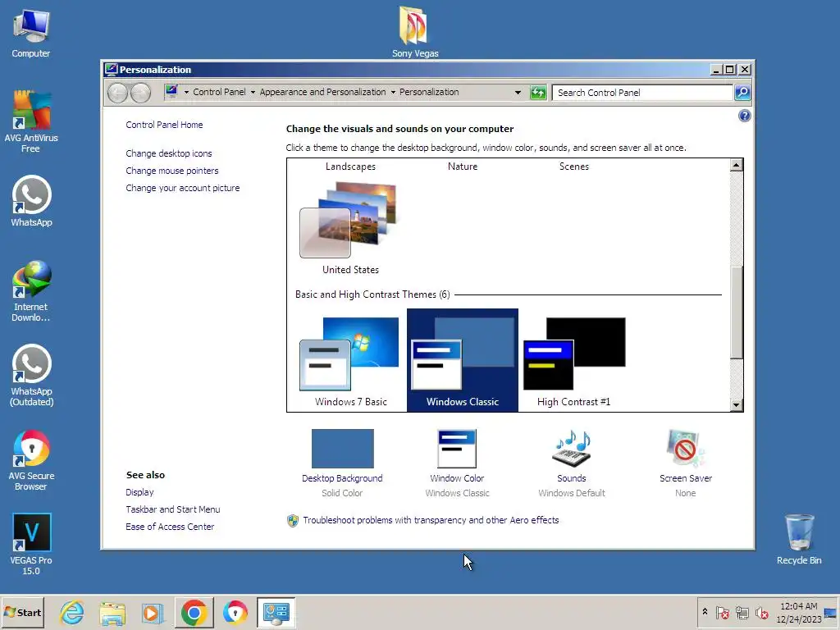Expand the address bar history dropdown

pyautogui.click(x=518, y=93)
